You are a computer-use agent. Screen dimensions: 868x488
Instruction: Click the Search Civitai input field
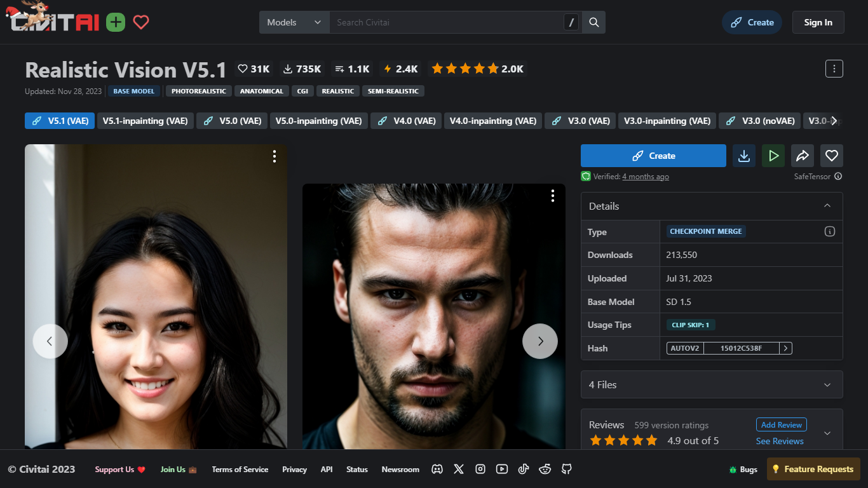coord(445,22)
